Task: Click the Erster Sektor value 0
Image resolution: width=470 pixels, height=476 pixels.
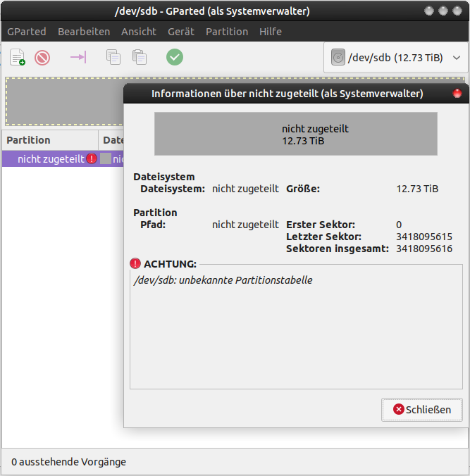Action: point(399,225)
